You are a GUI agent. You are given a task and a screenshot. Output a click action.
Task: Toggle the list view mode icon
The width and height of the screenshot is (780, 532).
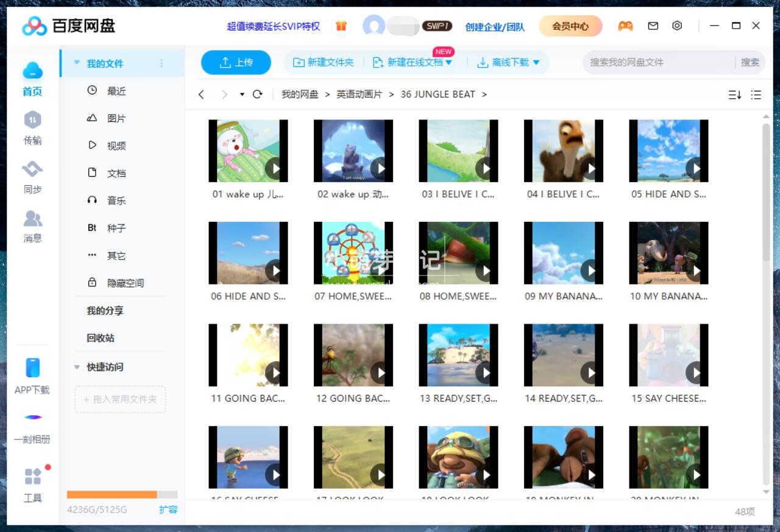[756, 94]
